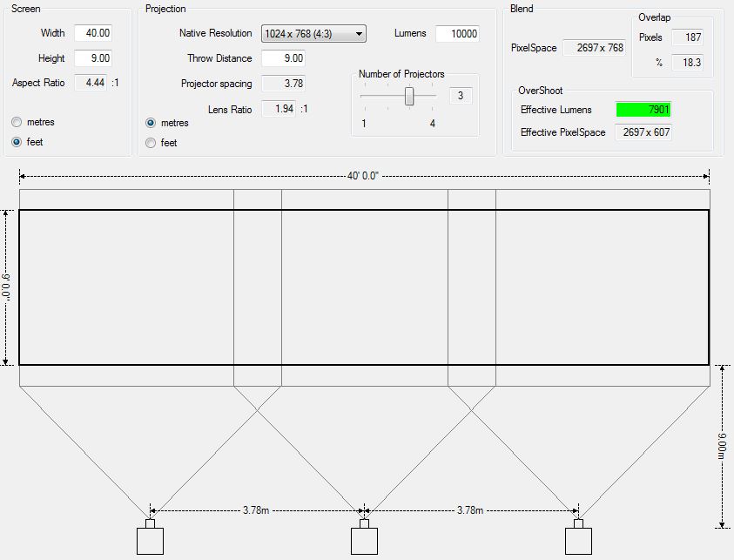This screenshot has height=560, width=734.
Task: Open the Native Resolution dropdown
Action: coord(313,34)
